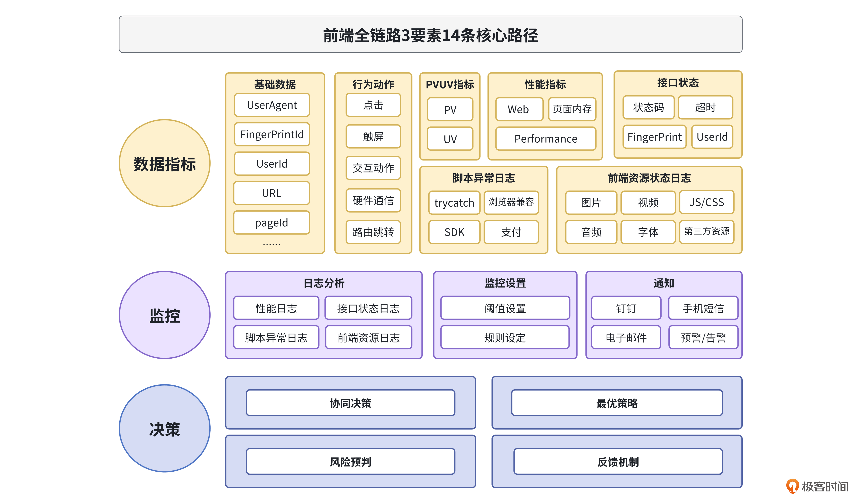Select the 状态码 box
The height and width of the screenshot is (504, 862).
tap(648, 107)
